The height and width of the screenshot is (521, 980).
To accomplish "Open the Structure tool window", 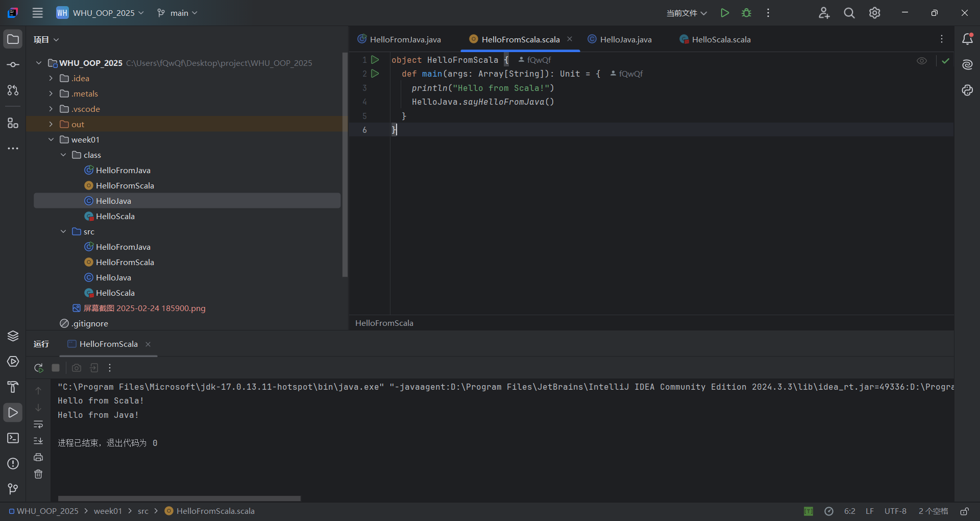I will [x=13, y=123].
